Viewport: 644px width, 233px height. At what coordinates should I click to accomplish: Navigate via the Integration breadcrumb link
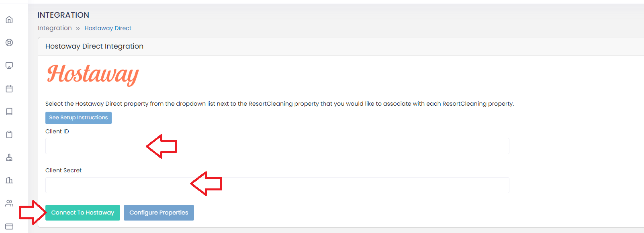tap(55, 28)
